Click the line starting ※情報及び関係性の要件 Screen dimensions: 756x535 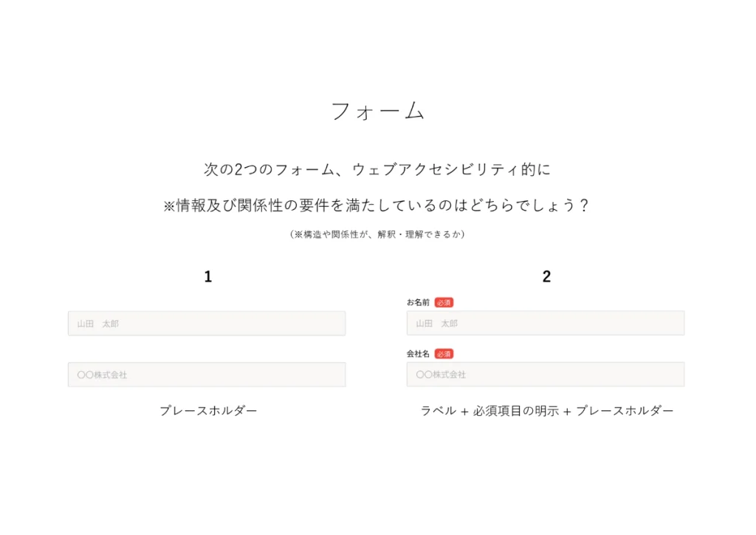tap(376, 205)
